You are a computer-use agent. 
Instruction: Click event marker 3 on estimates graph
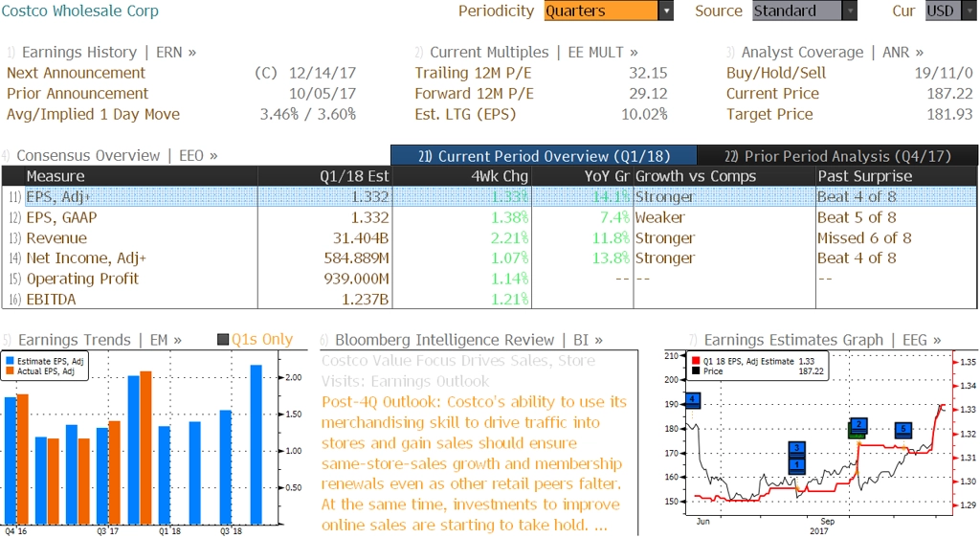(796, 449)
